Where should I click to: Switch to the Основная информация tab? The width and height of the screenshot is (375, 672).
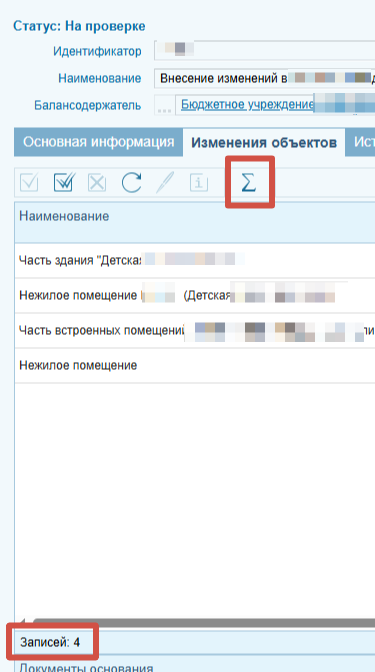coord(99,142)
